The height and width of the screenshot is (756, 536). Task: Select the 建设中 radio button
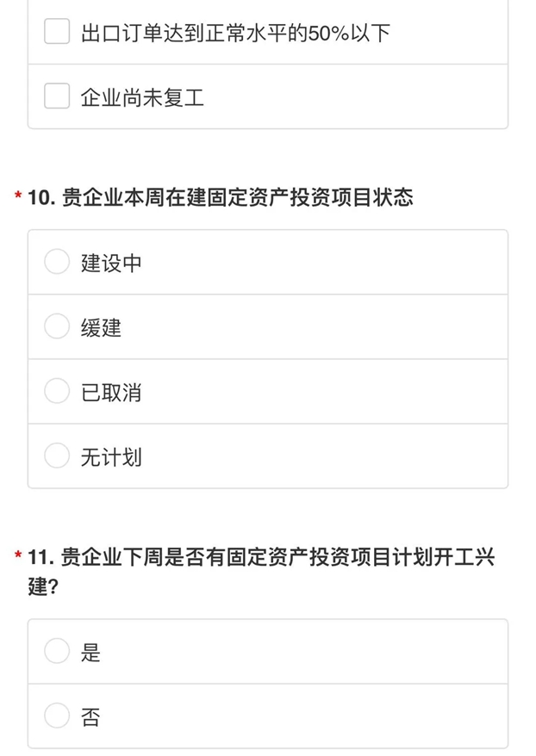(x=57, y=261)
